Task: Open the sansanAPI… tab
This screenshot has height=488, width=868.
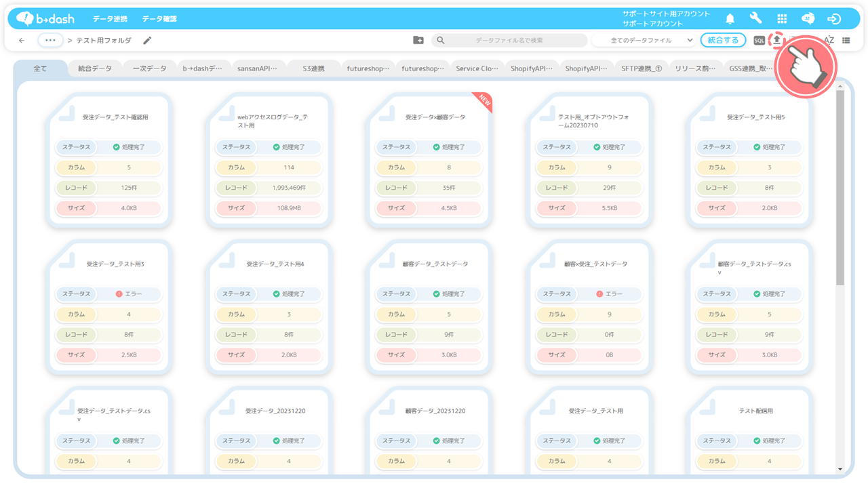Action: click(258, 68)
